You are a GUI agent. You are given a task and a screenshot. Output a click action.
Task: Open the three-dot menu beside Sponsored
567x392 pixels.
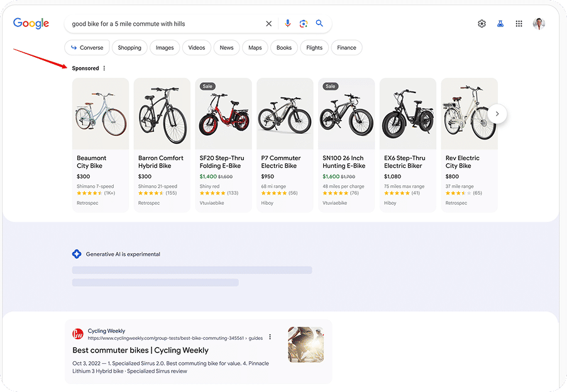tap(104, 68)
